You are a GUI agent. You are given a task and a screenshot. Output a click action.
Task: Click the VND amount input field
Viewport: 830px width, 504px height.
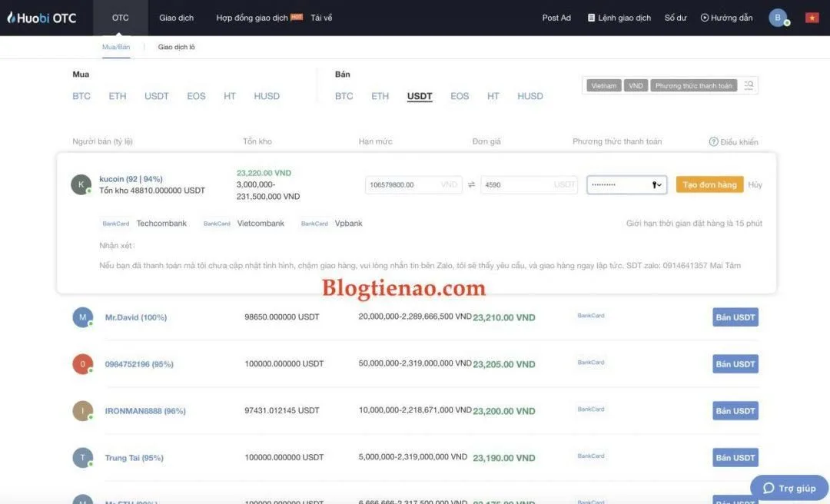point(413,184)
